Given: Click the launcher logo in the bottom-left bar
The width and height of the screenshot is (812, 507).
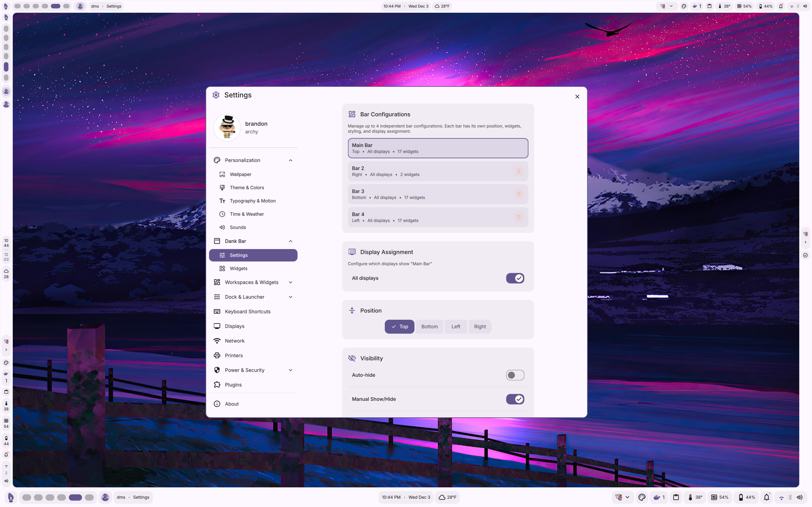Looking at the screenshot, I should 10,497.
